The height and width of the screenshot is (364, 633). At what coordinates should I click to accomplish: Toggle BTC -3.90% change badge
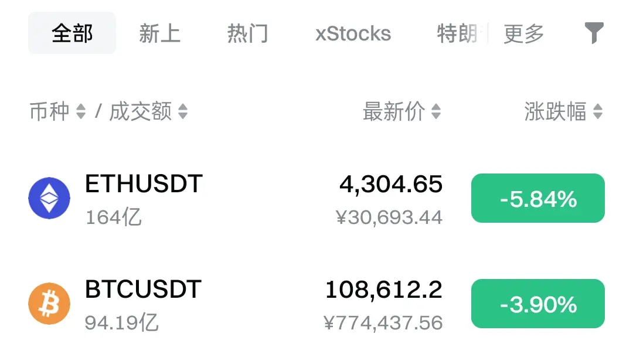(x=537, y=304)
